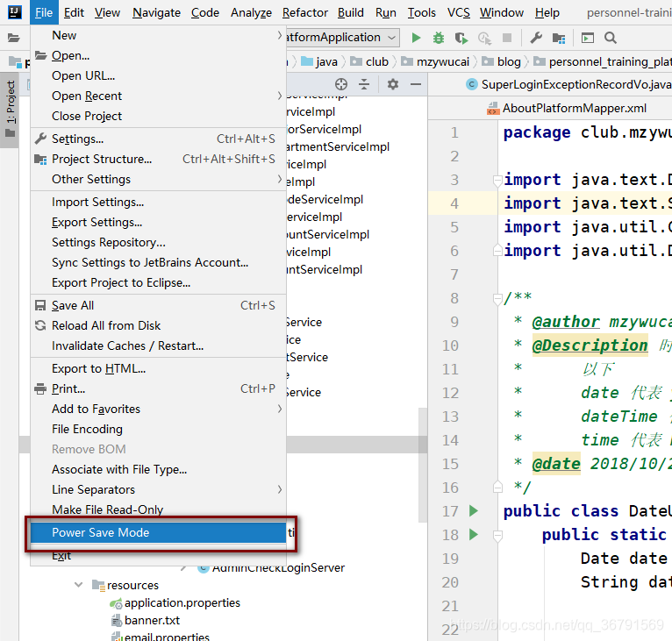Open the 1: Project tool window tab

pos(10,109)
